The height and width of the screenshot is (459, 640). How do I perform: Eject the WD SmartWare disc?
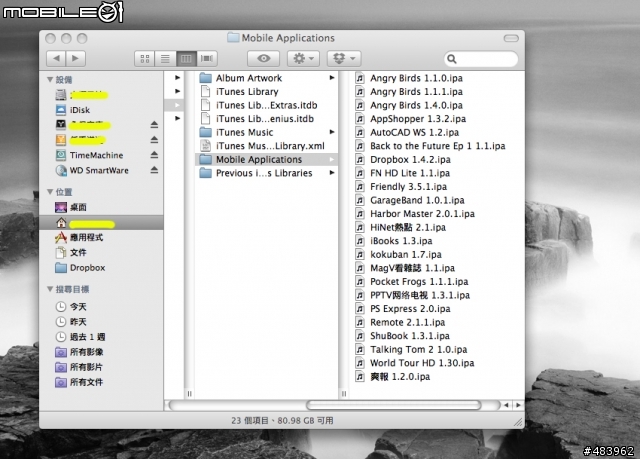pyautogui.click(x=154, y=170)
